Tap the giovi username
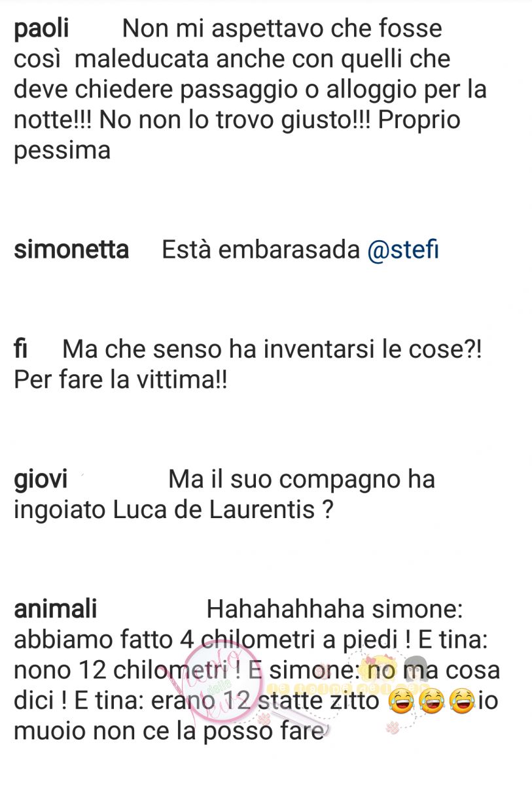532x785 pixels. [41, 480]
